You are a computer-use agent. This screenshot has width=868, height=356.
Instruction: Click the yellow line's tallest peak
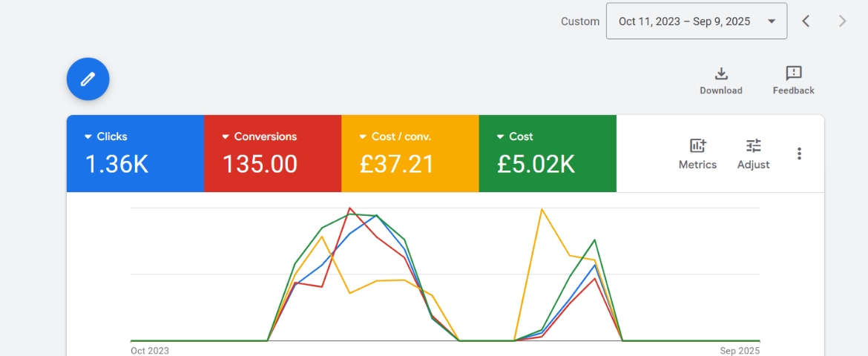tap(542, 209)
